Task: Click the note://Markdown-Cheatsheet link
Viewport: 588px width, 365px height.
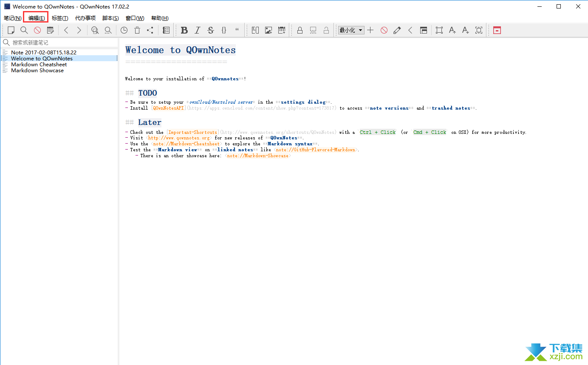Action: pos(186,144)
